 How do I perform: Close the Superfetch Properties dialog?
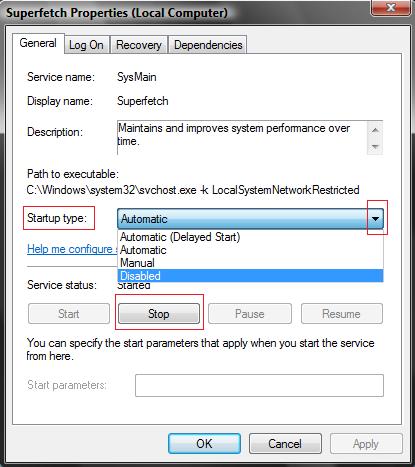click(x=391, y=7)
